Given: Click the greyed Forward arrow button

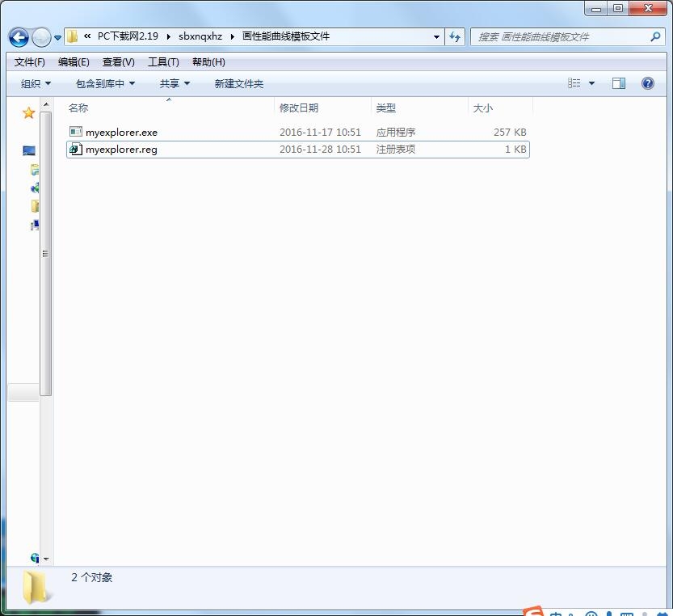Looking at the screenshot, I should coord(42,37).
